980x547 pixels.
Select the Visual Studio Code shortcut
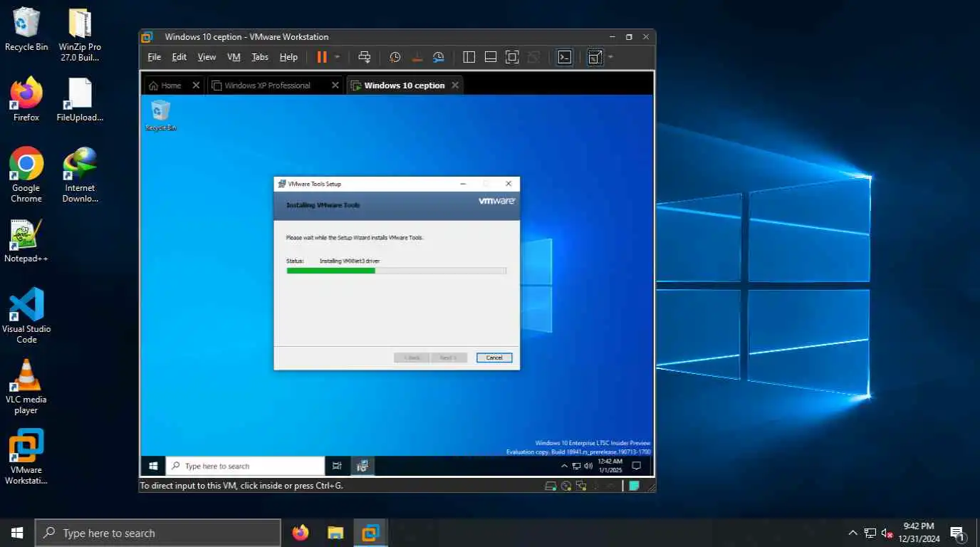pyautogui.click(x=26, y=316)
